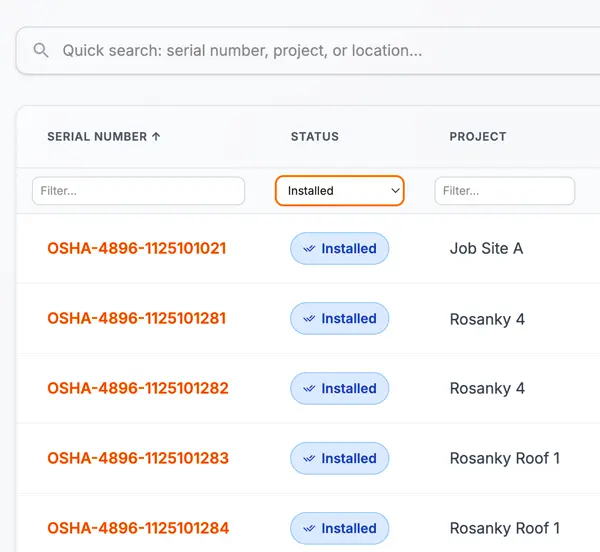Open serial OSHA-4896-1125101283 link
Viewport: 600px width, 552px height.
pyautogui.click(x=138, y=458)
